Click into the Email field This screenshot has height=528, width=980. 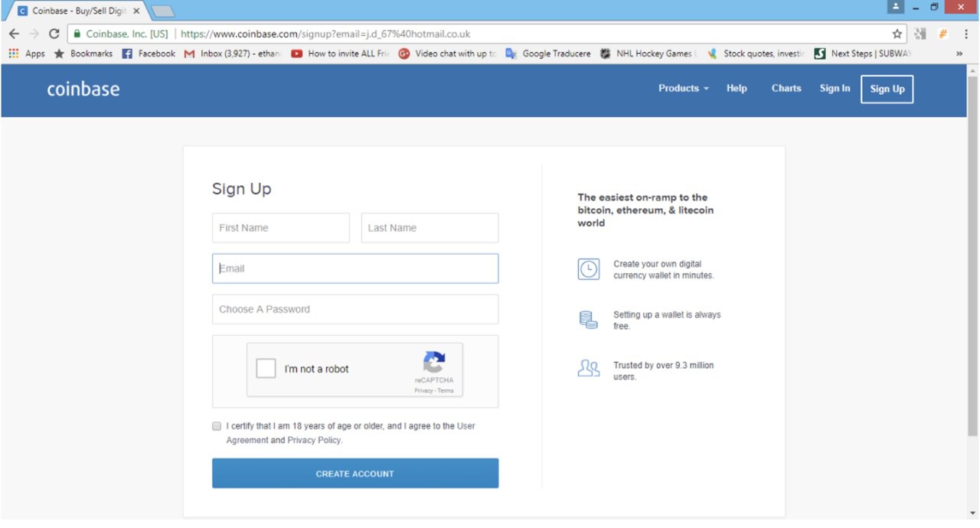[x=355, y=269]
